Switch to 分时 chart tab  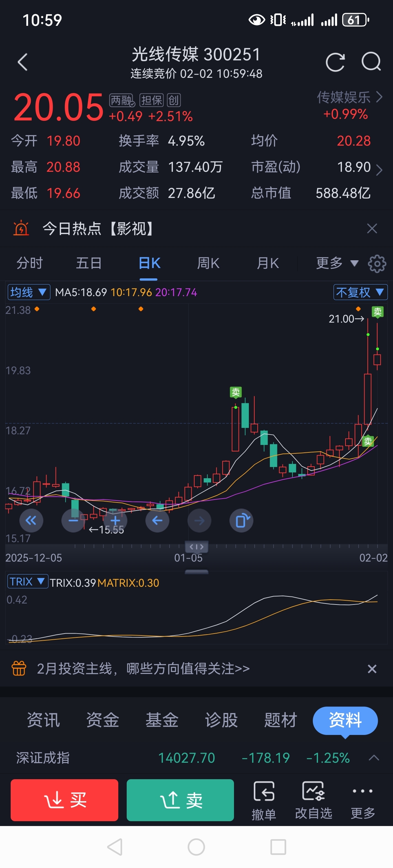point(30,263)
